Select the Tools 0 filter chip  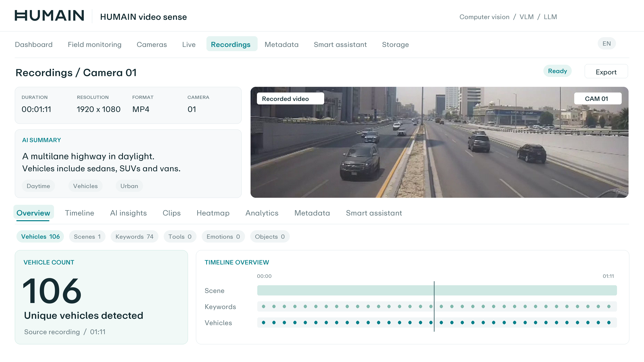[180, 236]
